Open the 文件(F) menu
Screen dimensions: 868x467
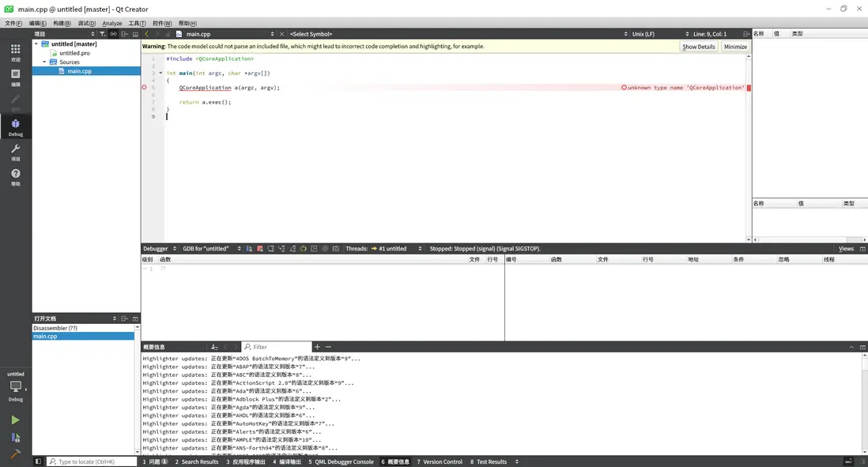tap(13, 23)
